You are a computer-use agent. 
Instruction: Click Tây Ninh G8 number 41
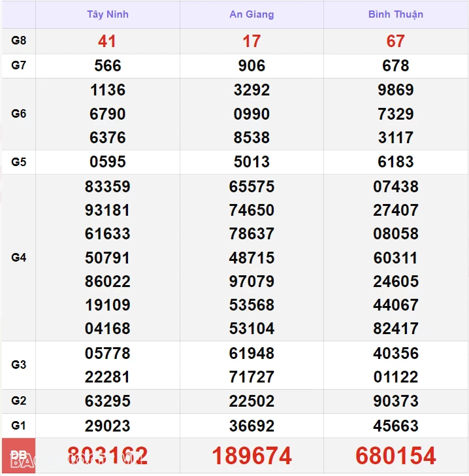point(107,41)
